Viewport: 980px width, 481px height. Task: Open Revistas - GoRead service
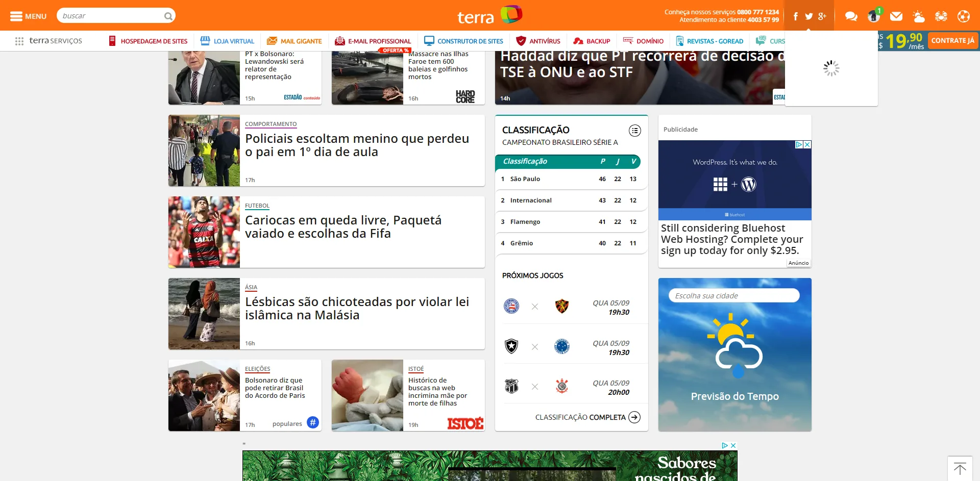pos(709,41)
